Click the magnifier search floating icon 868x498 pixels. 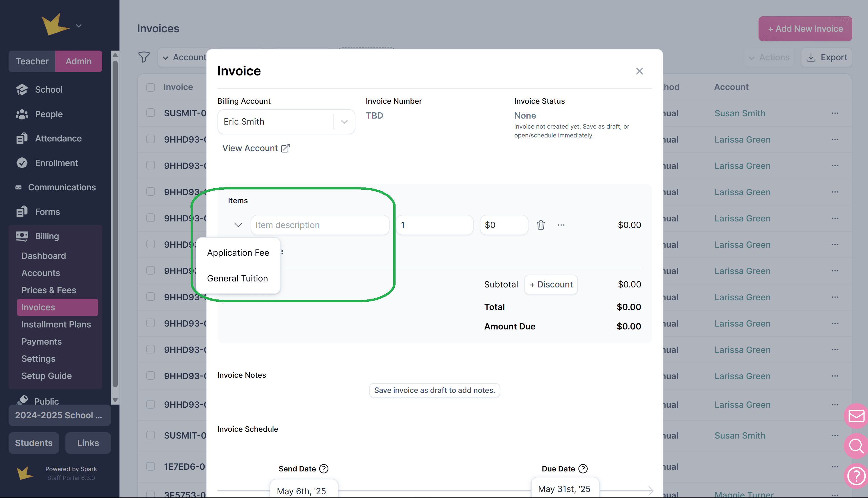point(856,446)
